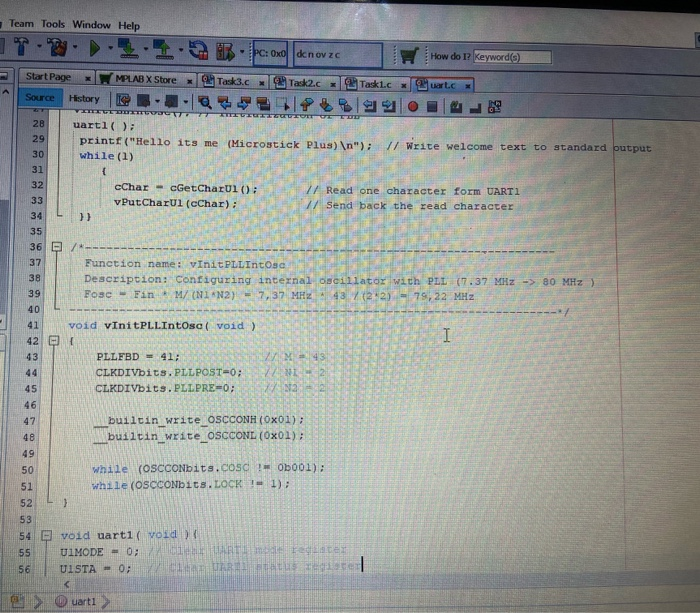Click Shift Line Right icon

388,106
